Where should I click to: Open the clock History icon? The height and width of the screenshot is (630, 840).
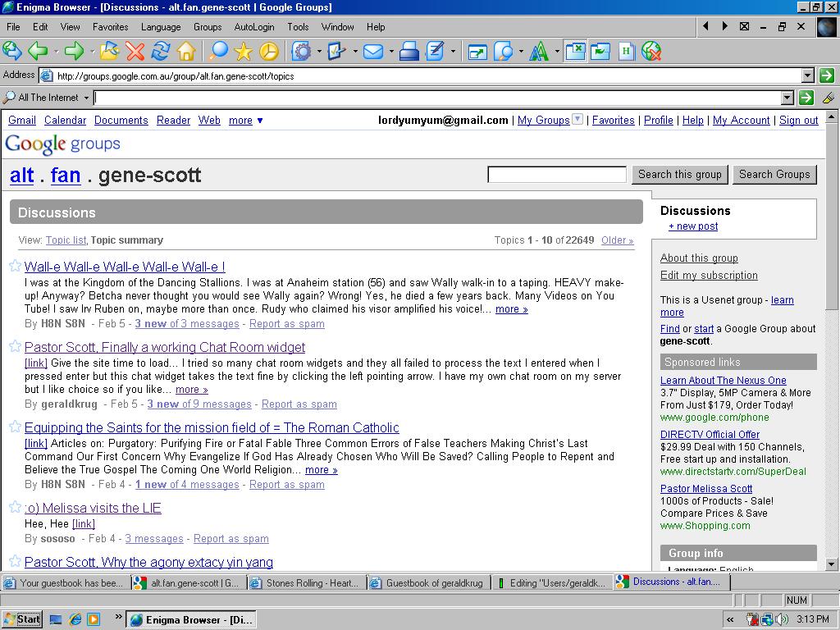click(269, 52)
